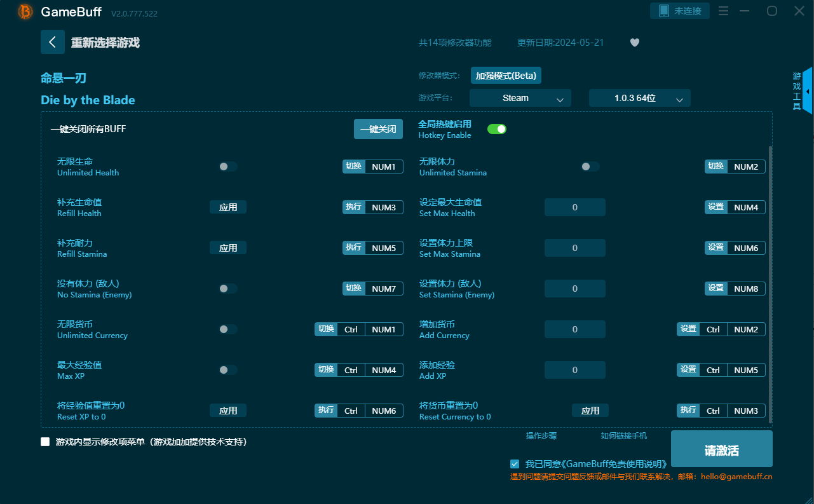Image resolution: width=814 pixels, height=504 pixels.
Task: Expand the 游戏工具 side panel arrow
Action: pos(807,91)
